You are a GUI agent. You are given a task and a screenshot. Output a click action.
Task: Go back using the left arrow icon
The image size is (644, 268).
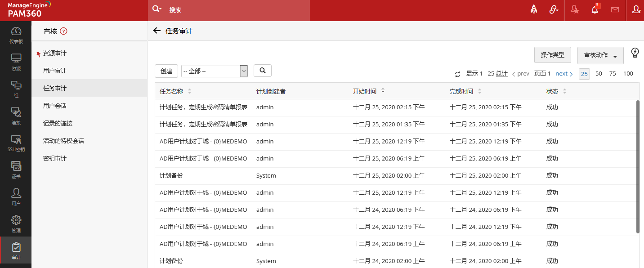tap(157, 31)
